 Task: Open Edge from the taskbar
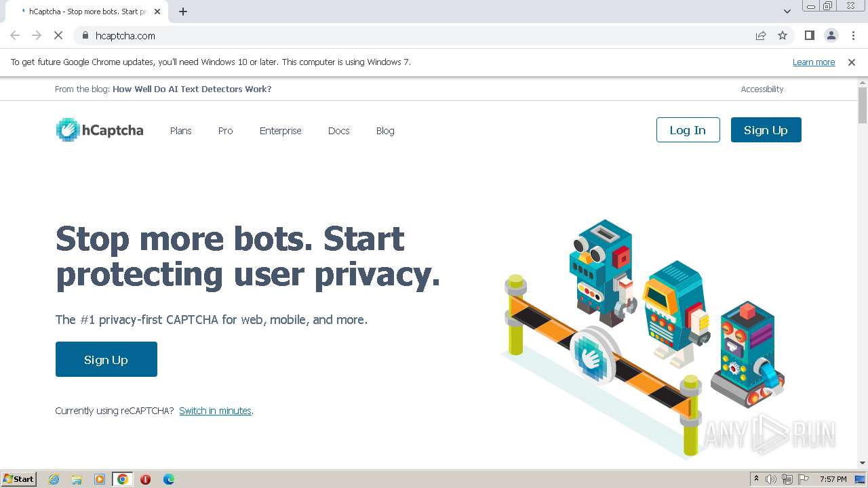point(168,479)
